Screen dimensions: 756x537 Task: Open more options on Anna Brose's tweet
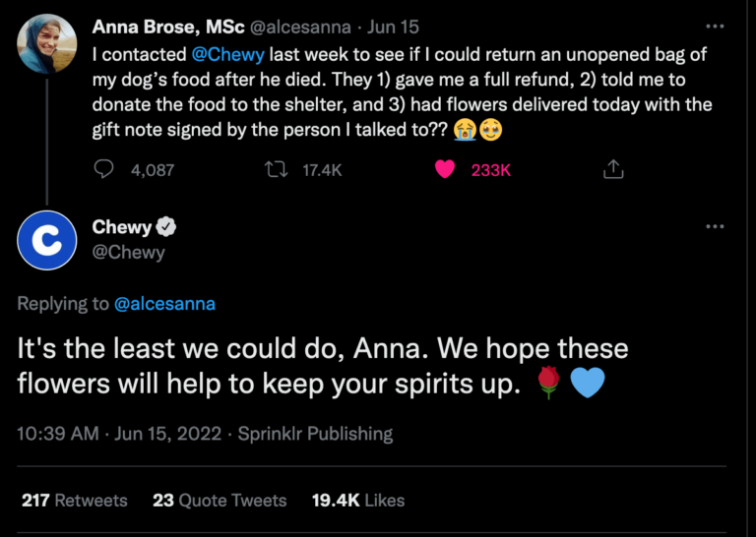pyautogui.click(x=716, y=26)
